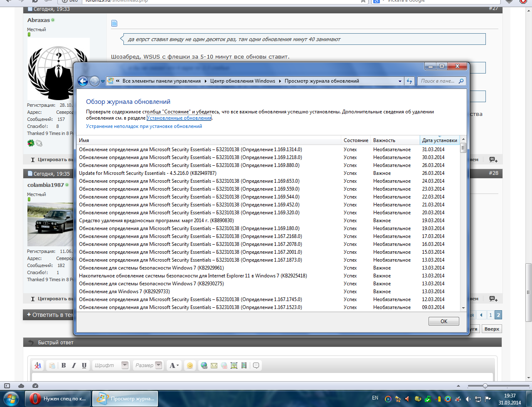
Task: Click the Control Panel icon in address bar
Action: click(111, 81)
